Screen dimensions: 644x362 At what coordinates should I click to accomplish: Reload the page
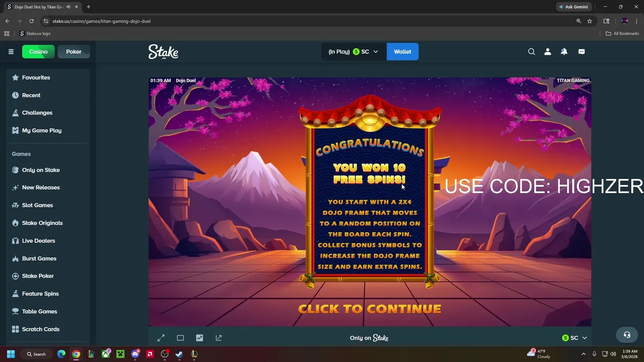[31, 21]
